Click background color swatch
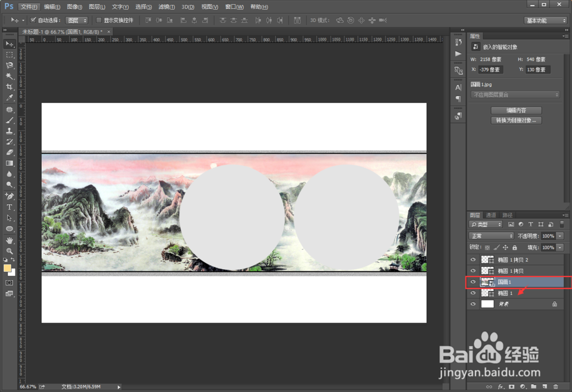The image size is (572, 392). click(13, 273)
